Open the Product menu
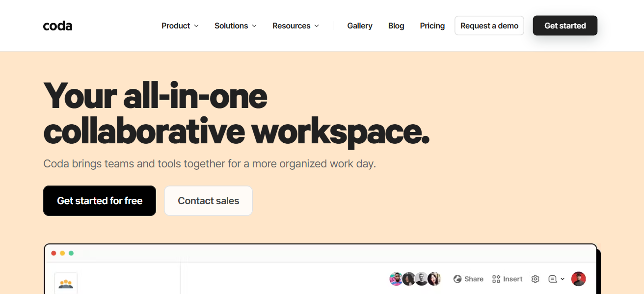The image size is (644, 294). point(180,26)
